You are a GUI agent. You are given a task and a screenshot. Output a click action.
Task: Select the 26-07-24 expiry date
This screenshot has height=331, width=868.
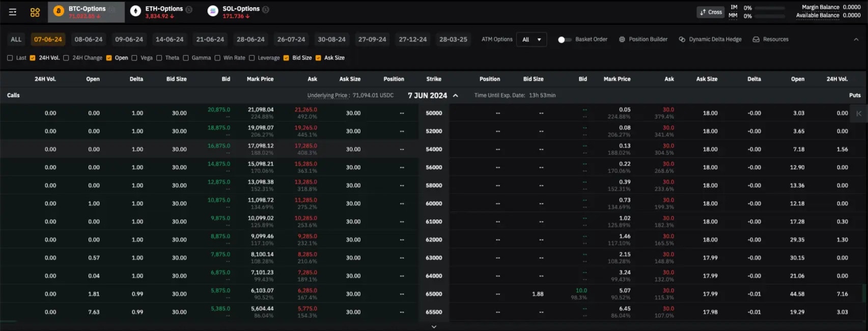291,39
